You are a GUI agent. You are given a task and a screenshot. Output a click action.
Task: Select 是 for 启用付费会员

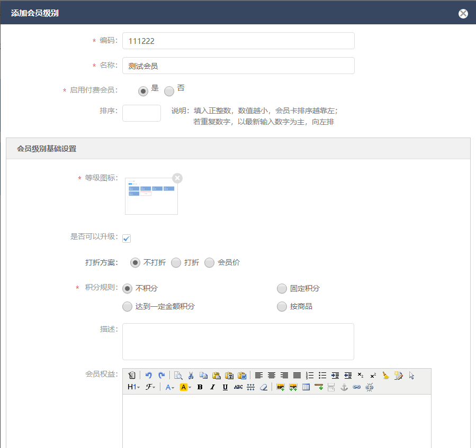(143, 91)
